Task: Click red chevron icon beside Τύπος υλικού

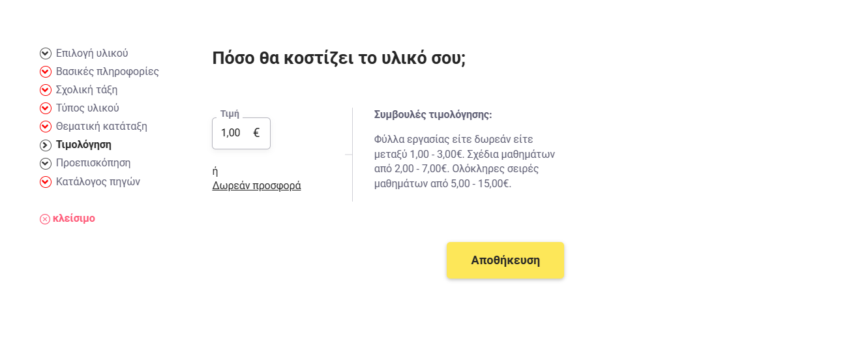Action: (46, 108)
